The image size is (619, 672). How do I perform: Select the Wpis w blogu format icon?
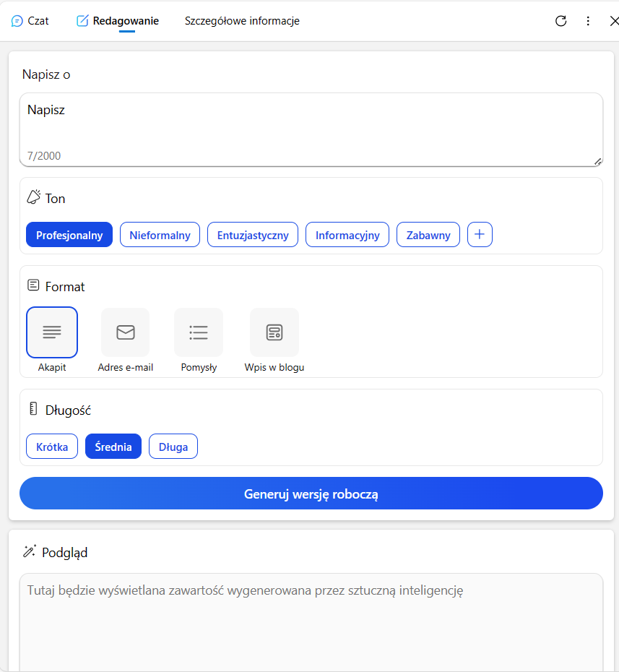pyautogui.click(x=274, y=332)
